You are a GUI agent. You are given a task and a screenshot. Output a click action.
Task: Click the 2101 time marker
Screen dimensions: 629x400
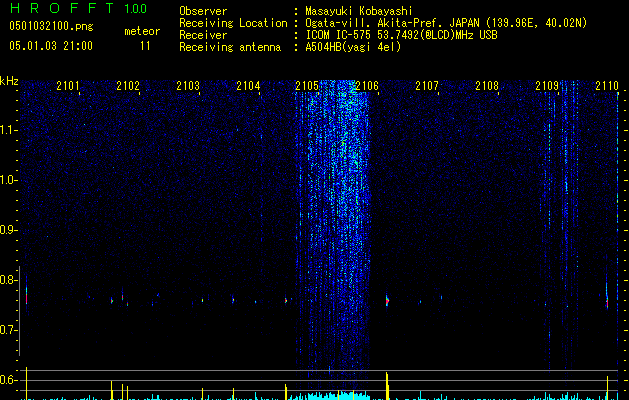pos(68,85)
